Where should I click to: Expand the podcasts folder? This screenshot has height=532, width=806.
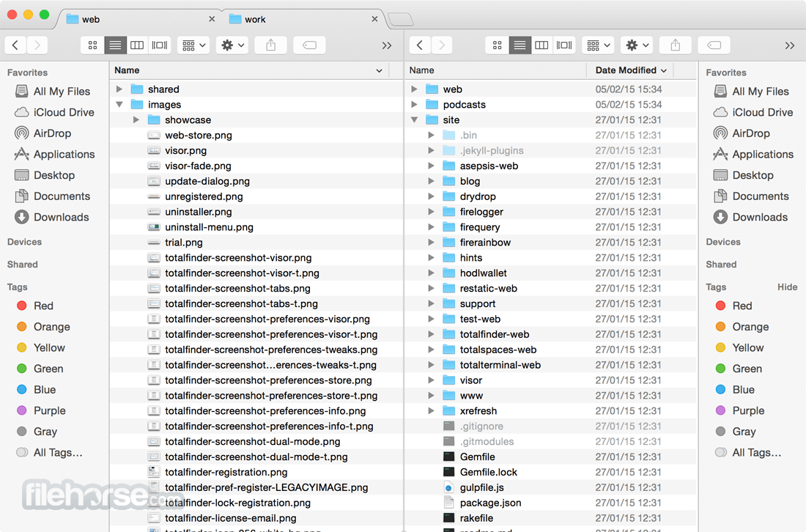coord(414,104)
